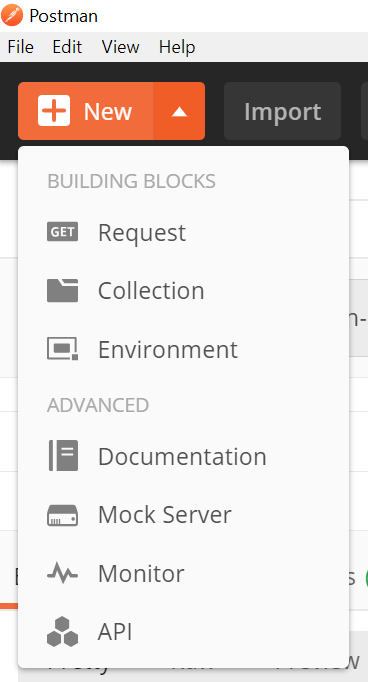Click the Monitor pulse icon
This screenshot has height=682, width=368.
tap(63, 574)
